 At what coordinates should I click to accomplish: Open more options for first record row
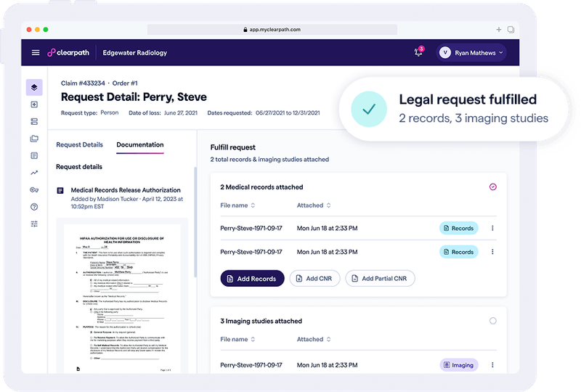pyautogui.click(x=492, y=228)
